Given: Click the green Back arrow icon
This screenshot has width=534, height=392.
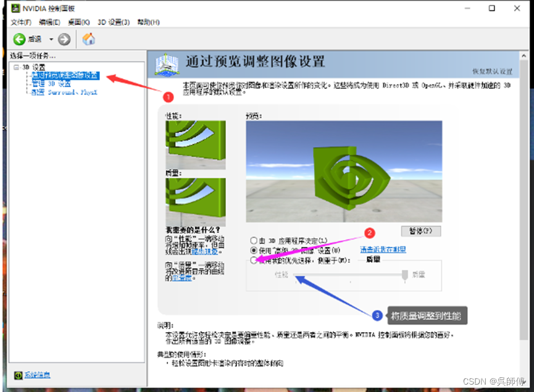Looking at the screenshot, I should tap(19, 39).
